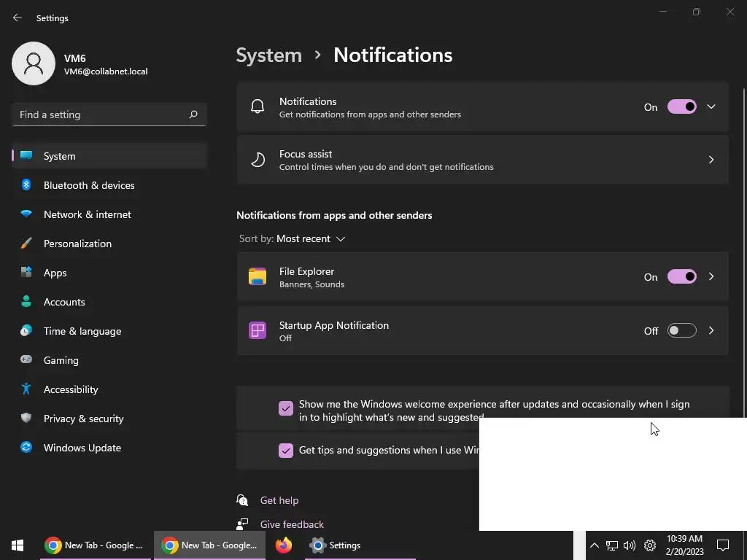Enable Startup App Notification toggle
This screenshot has height=560, width=747.
pos(682,331)
